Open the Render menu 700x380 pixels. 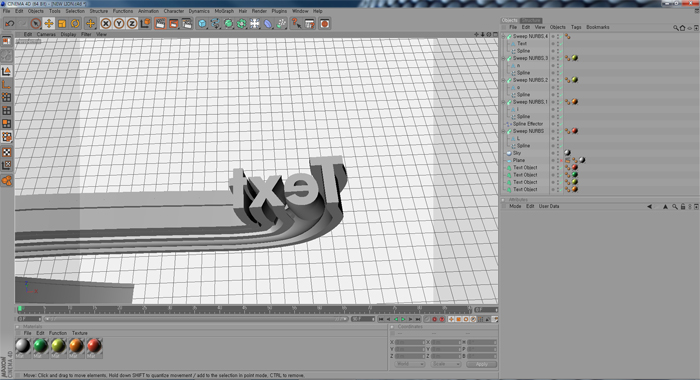(x=259, y=11)
